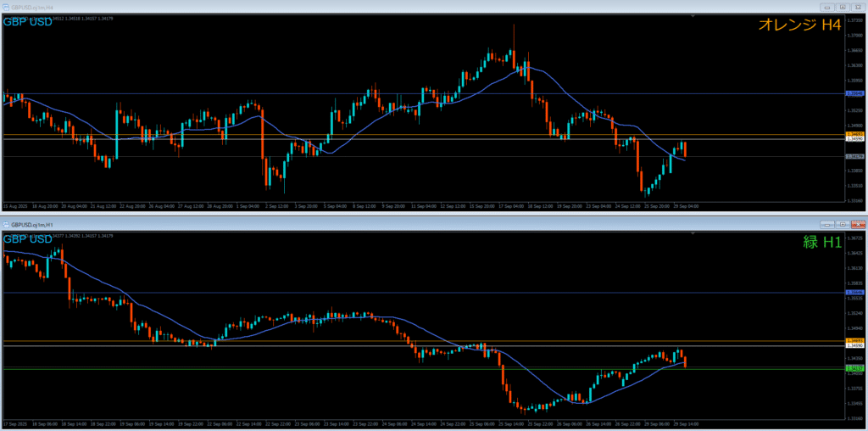Activate the GBPUSD H1 window title bar
Viewport: 868px width, 431px height.
339,224
